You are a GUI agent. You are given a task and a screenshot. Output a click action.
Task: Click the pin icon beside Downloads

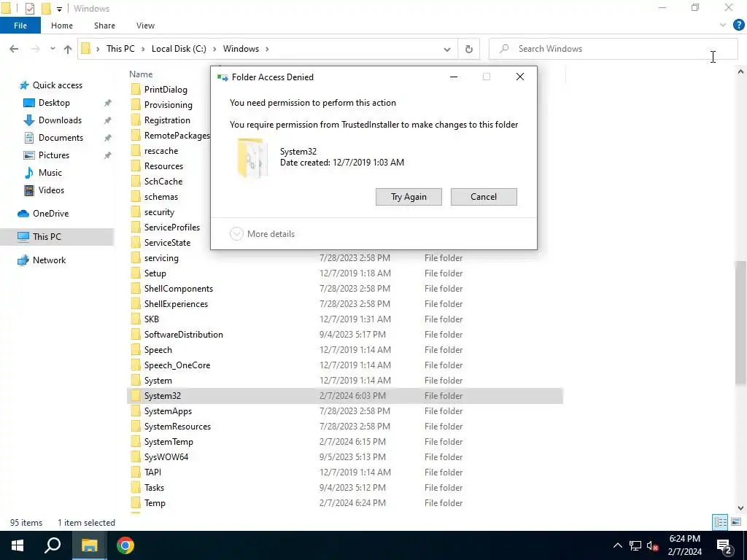pos(108,120)
